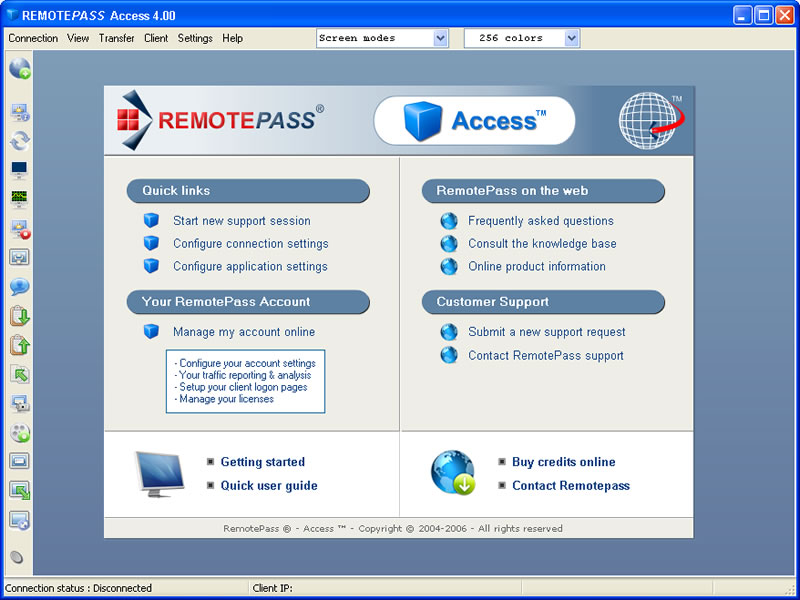Click 'Connection status : Disconnected' in status bar

point(79,588)
